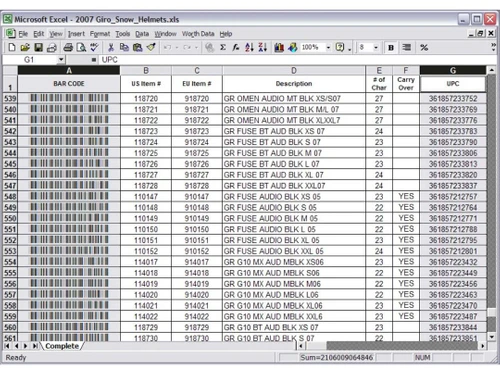The image size is (500, 375).
Task: Click the Description header cell
Action: click(294, 84)
